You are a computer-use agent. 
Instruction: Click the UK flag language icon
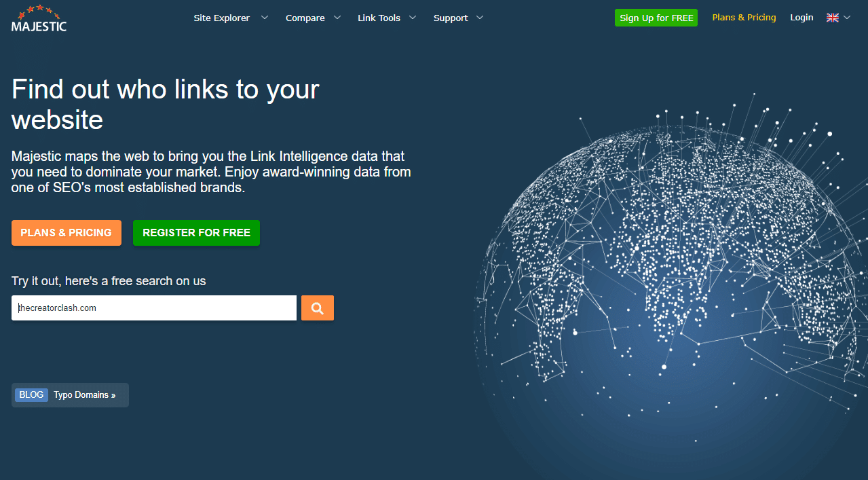pyautogui.click(x=832, y=18)
